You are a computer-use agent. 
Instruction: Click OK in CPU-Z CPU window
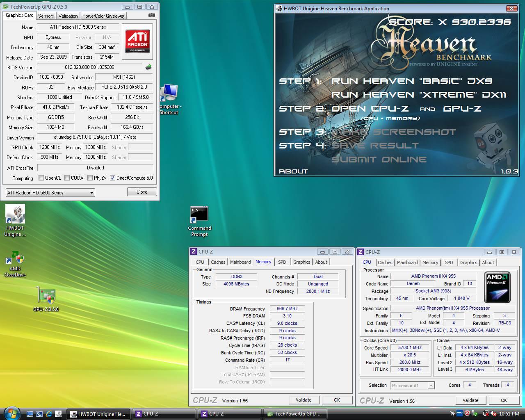504,400
